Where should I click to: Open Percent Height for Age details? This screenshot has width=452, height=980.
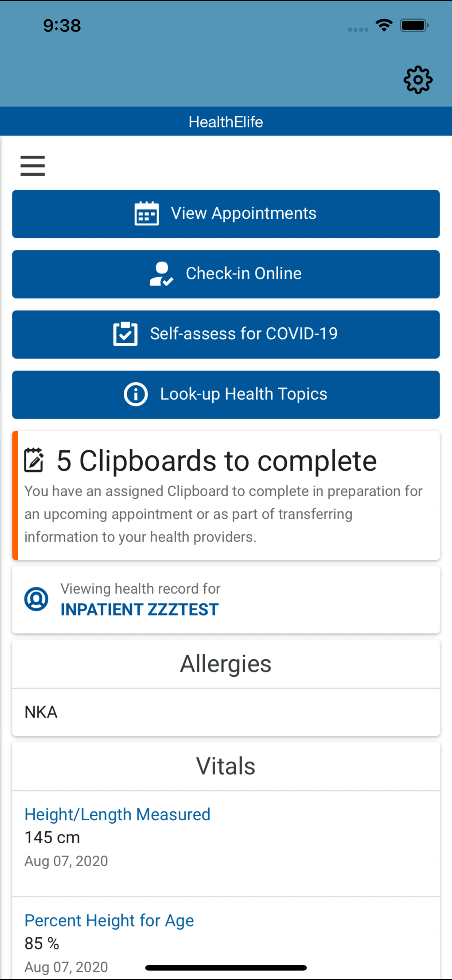[109, 920]
